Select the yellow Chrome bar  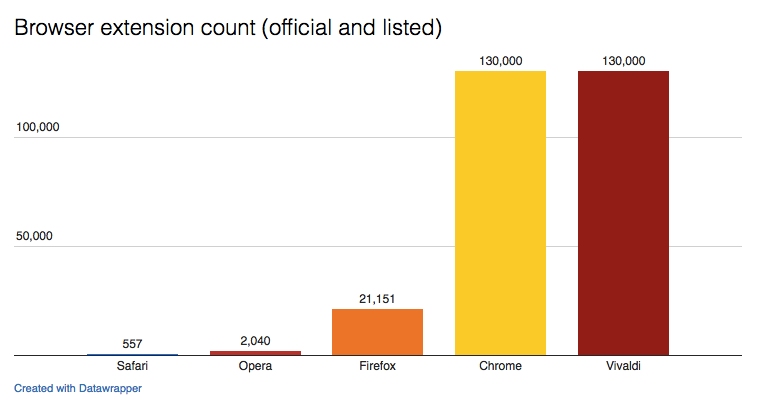(x=500, y=213)
